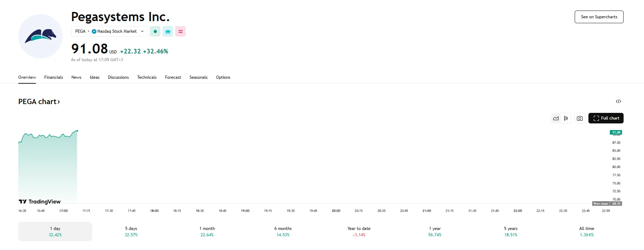Open the Financials tab
This screenshot has width=644, height=250.
(53, 77)
